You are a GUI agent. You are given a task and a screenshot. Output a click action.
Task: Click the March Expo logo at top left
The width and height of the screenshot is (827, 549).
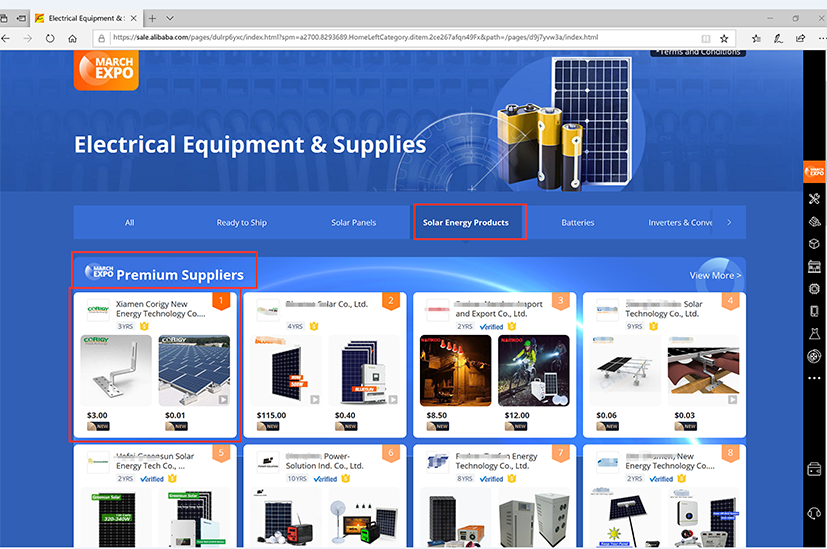pyautogui.click(x=106, y=70)
